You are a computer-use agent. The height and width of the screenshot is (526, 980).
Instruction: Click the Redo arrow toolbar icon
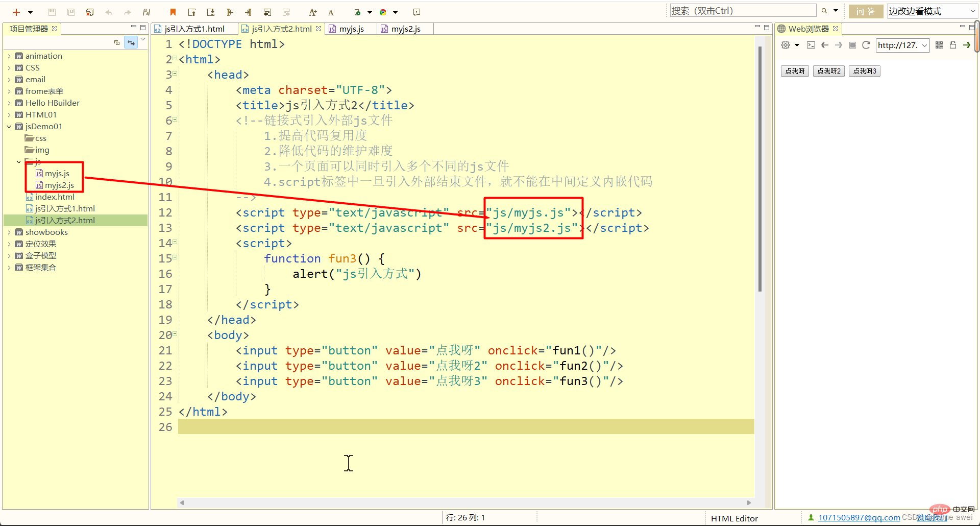pos(128,12)
